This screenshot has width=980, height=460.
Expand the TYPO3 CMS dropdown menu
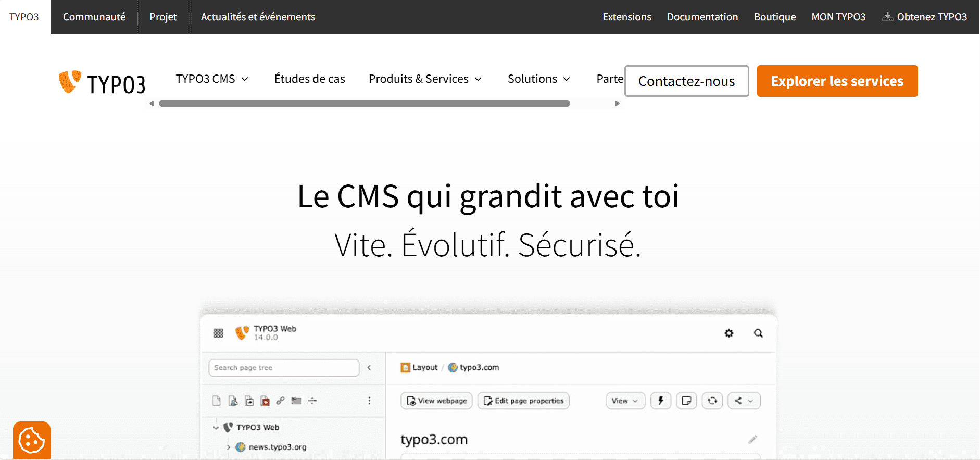pos(212,79)
